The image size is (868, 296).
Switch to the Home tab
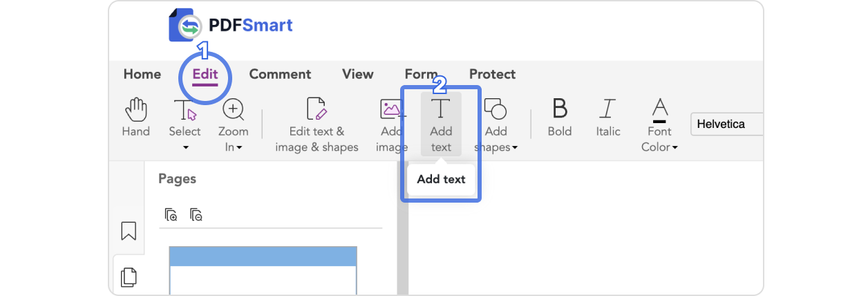(142, 74)
